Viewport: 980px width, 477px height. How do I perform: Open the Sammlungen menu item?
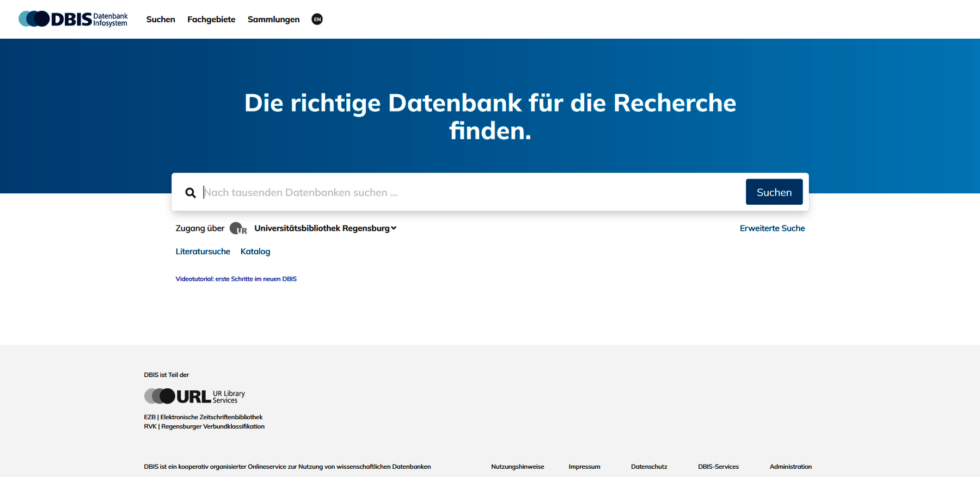click(x=273, y=19)
